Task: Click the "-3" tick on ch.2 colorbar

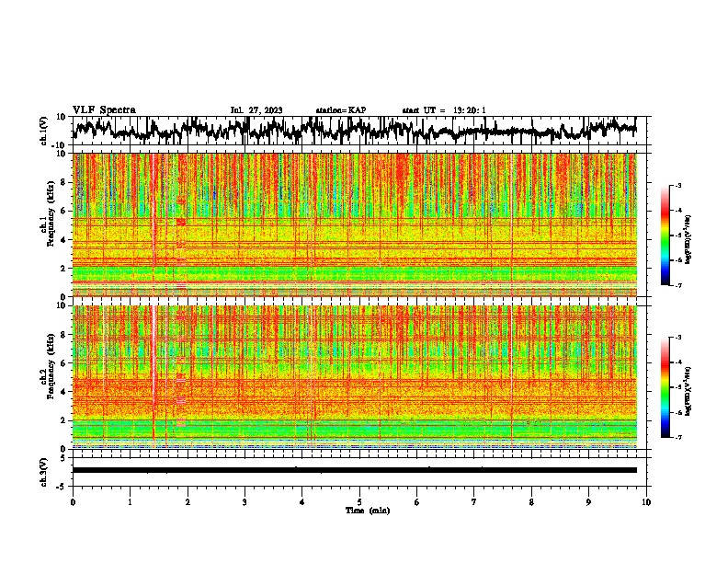Action: coord(678,338)
